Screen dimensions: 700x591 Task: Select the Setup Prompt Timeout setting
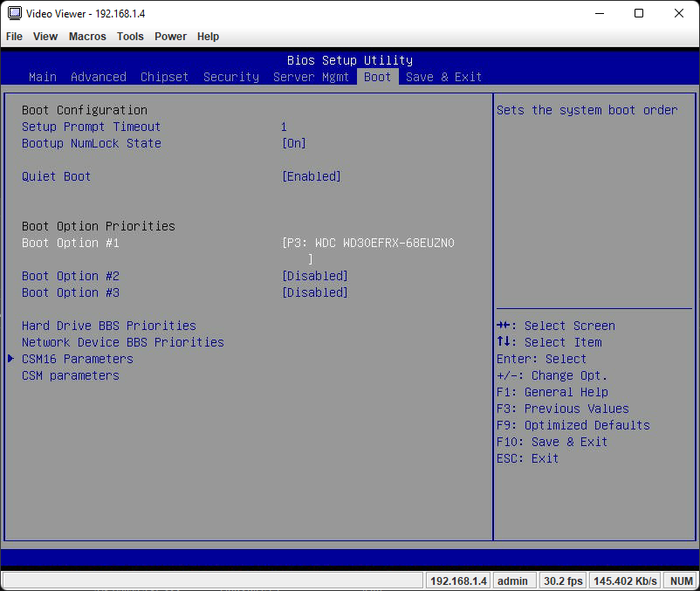91,127
